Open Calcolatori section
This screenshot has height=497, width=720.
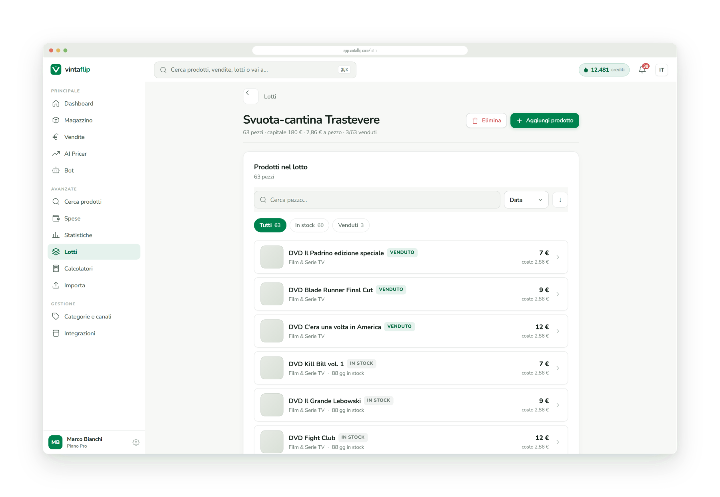[x=94, y=268]
